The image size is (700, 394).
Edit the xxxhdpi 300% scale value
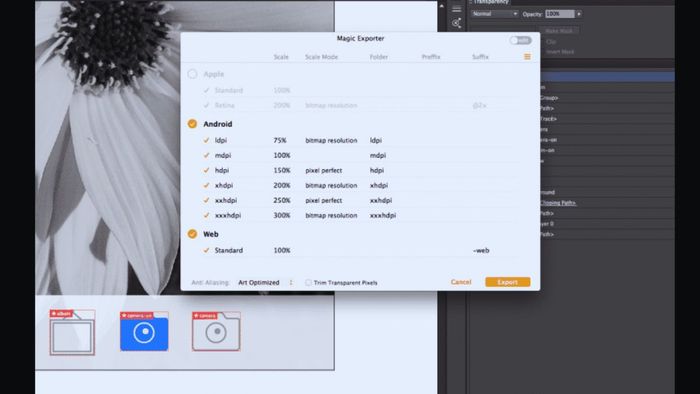282,215
